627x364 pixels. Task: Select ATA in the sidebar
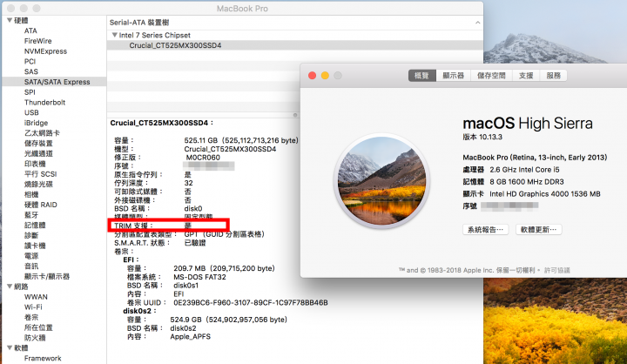point(30,30)
